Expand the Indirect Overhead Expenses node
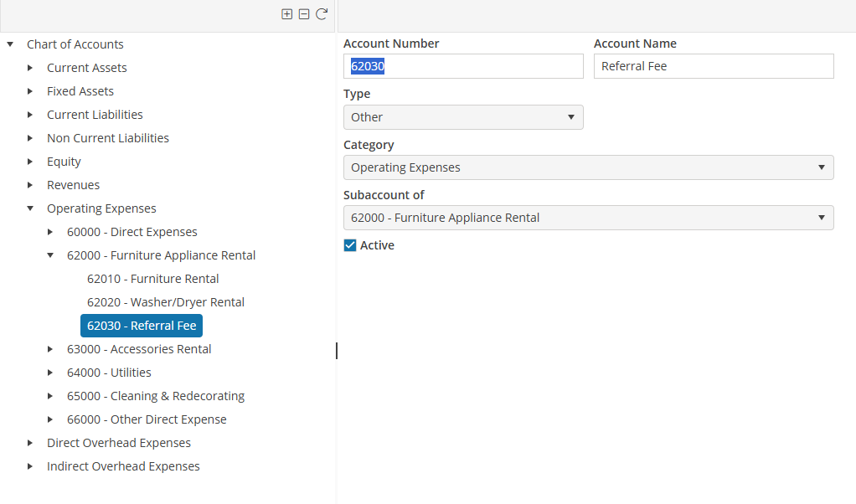The image size is (856, 504). pyautogui.click(x=30, y=466)
